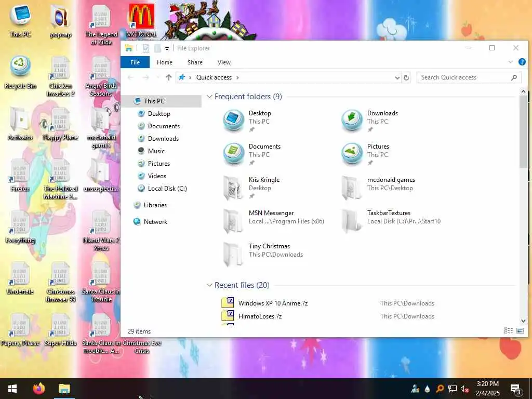The height and width of the screenshot is (399, 532).
Task: Select Desktop in navigation pane
Action: [159, 114]
